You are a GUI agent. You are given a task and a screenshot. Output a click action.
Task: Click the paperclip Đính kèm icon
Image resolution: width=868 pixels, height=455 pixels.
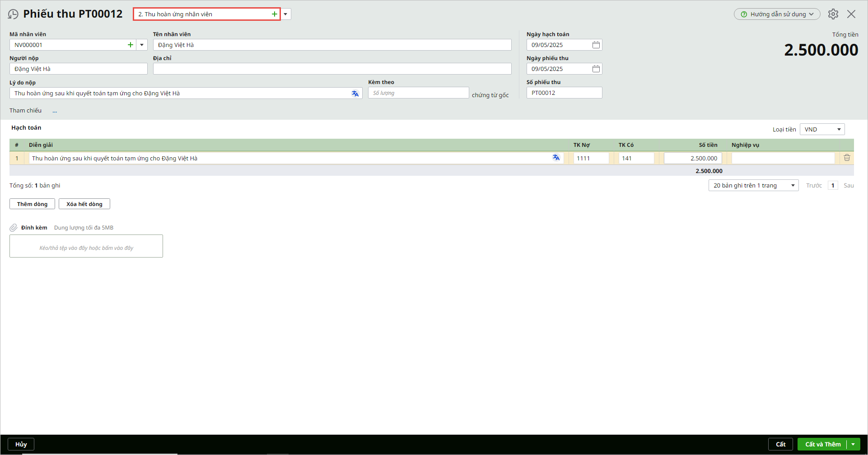tap(14, 228)
